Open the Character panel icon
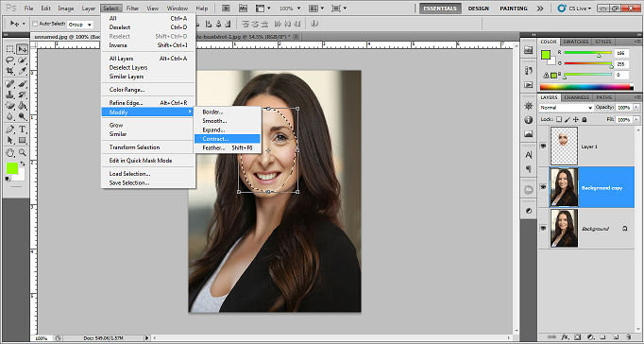This screenshot has width=644, height=344. point(529,155)
